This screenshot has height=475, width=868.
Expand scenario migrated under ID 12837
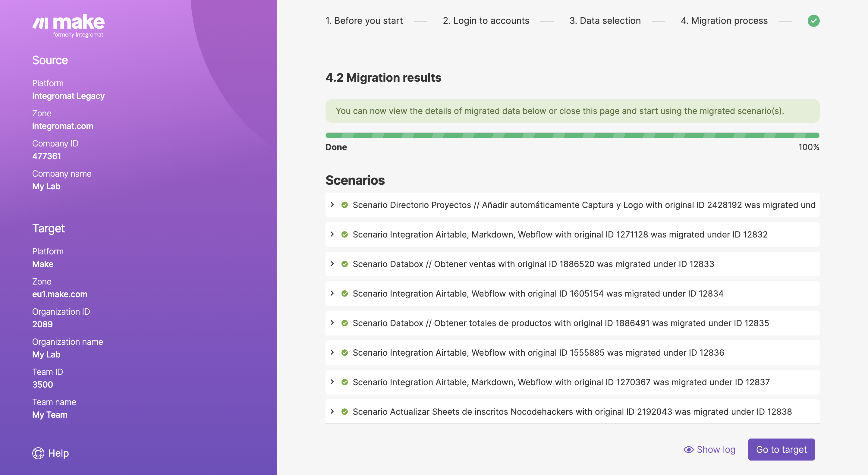pyautogui.click(x=332, y=382)
